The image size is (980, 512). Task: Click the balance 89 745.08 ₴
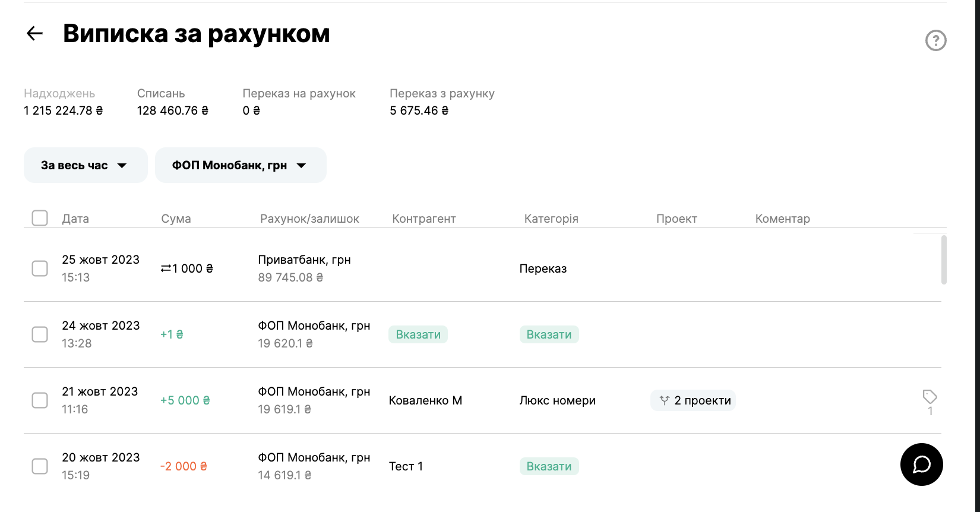click(x=290, y=277)
